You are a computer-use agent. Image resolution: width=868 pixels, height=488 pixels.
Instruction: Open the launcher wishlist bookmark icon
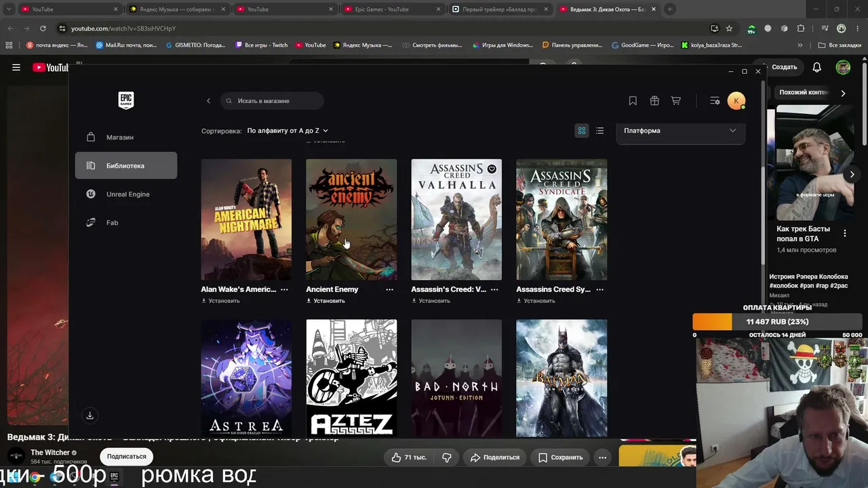(x=633, y=101)
